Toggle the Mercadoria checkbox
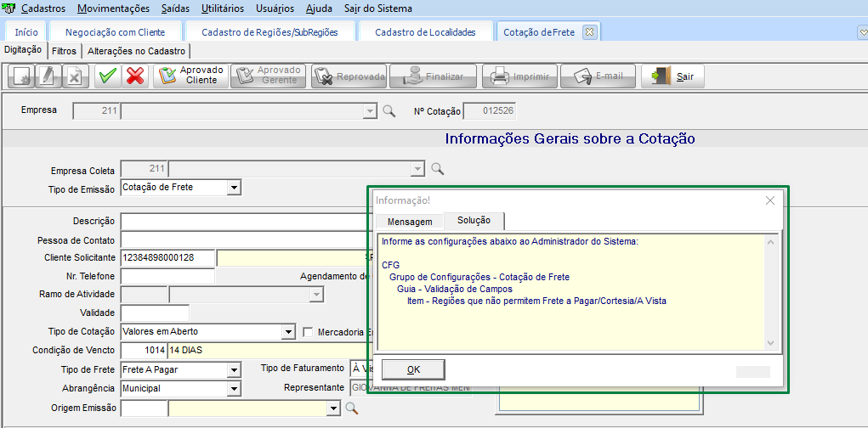868x428 pixels. coord(309,332)
